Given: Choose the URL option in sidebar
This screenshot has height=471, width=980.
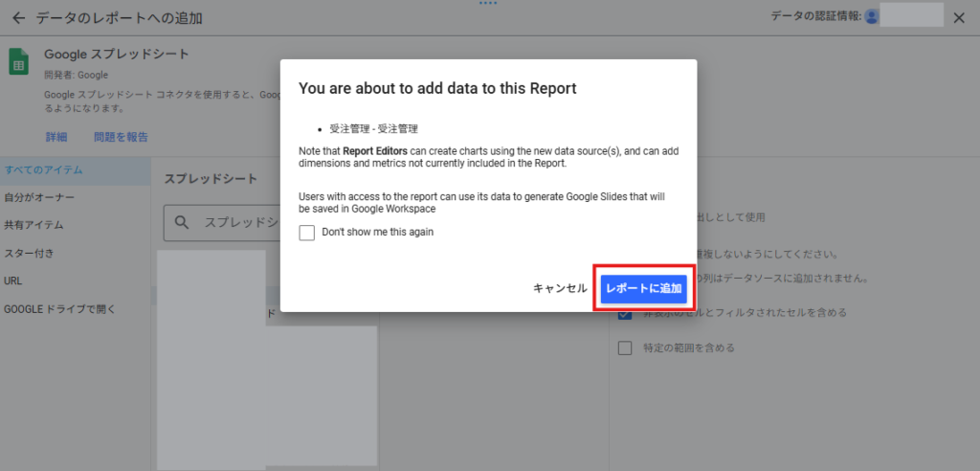Looking at the screenshot, I should click(x=13, y=281).
